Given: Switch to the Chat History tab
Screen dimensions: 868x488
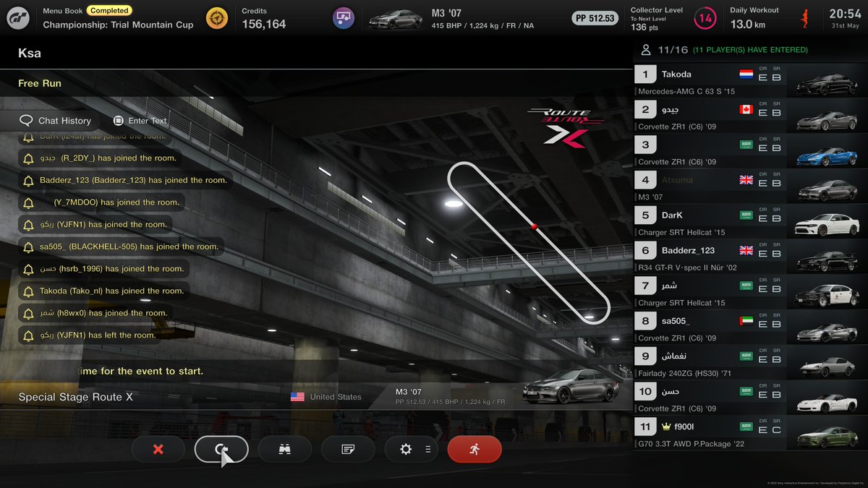Looking at the screenshot, I should click(60, 120).
